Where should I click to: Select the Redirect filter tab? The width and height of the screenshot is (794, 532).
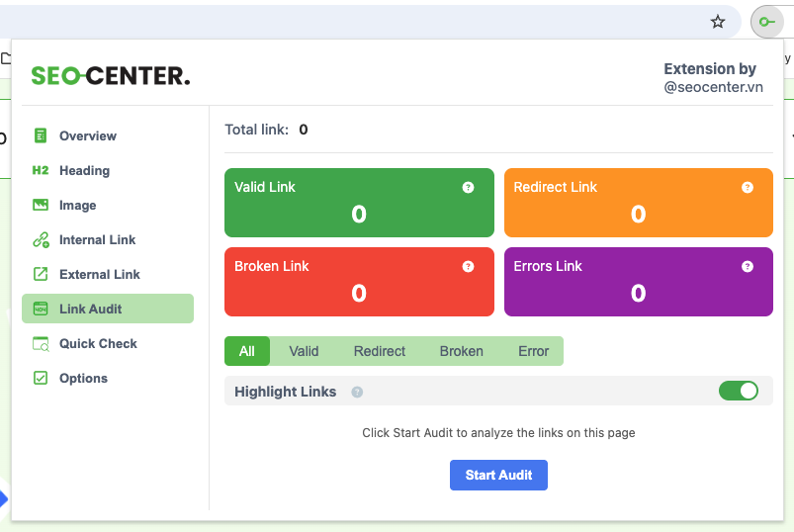coord(380,351)
